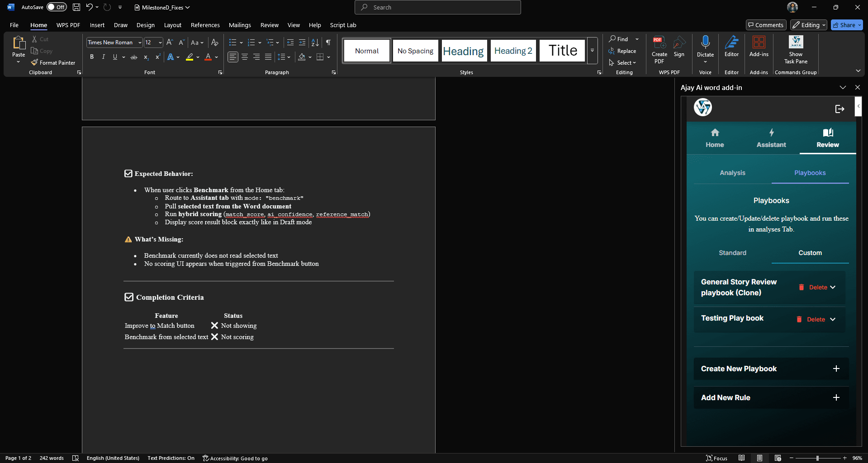This screenshot has width=868, height=463.
Task: Switch to Analysis sub-tab
Action: (x=732, y=173)
